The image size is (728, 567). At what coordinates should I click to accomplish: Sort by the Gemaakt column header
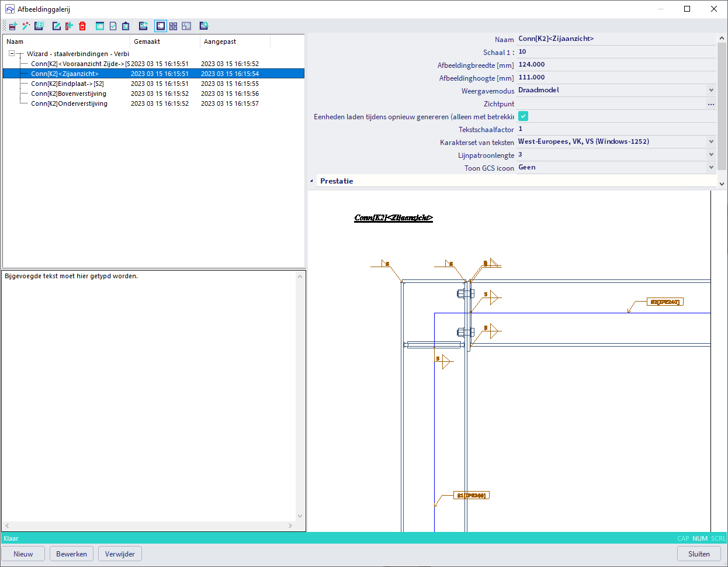tap(165, 42)
